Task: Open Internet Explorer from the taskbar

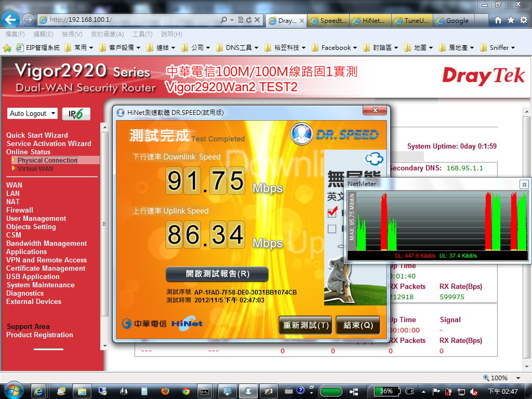Action: click(38, 391)
